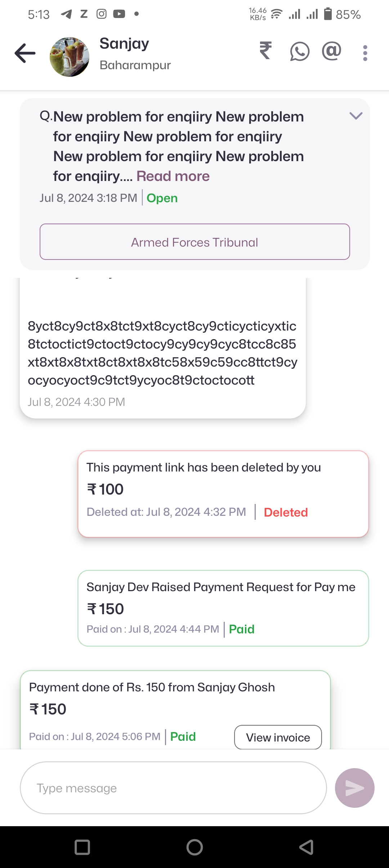Tap the back arrow icon

[x=25, y=53]
